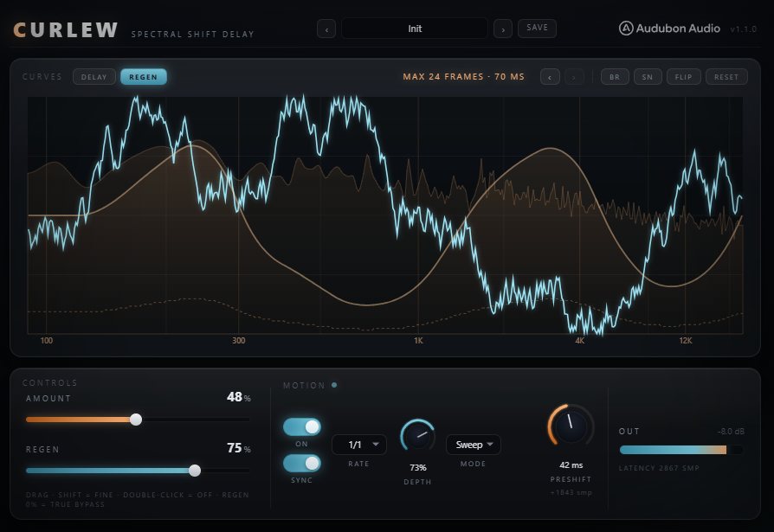Click the CURLEW plugin title

(x=66, y=30)
